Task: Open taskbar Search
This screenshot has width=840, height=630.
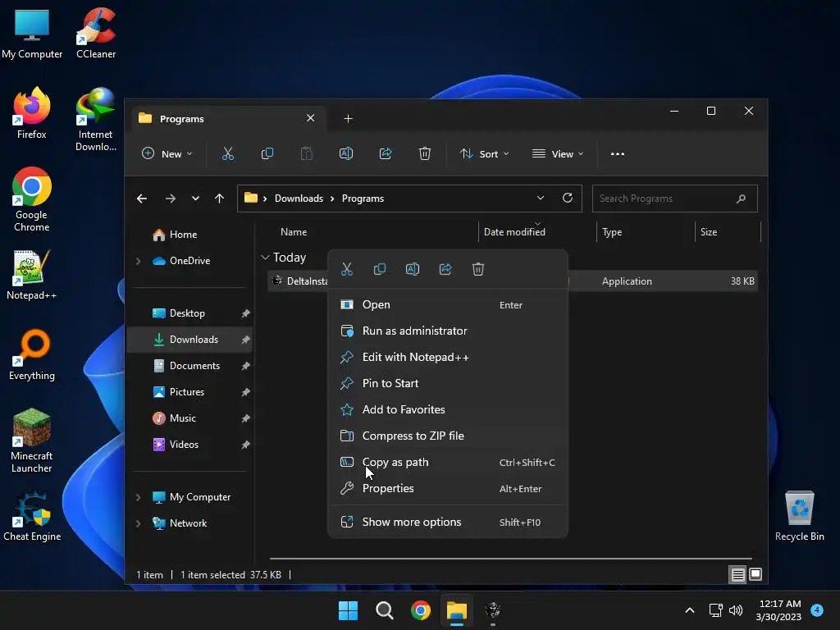Action: tap(385, 610)
